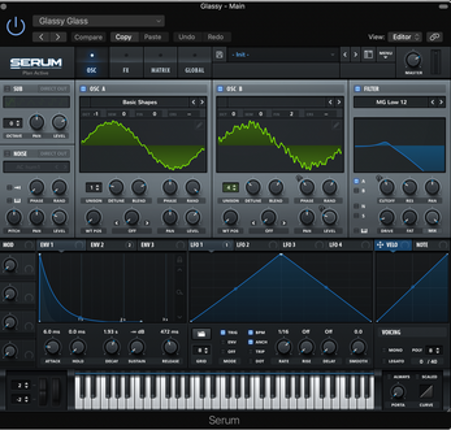451x430 pixels.
Task: Click the Copy button
Action: coord(124,37)
